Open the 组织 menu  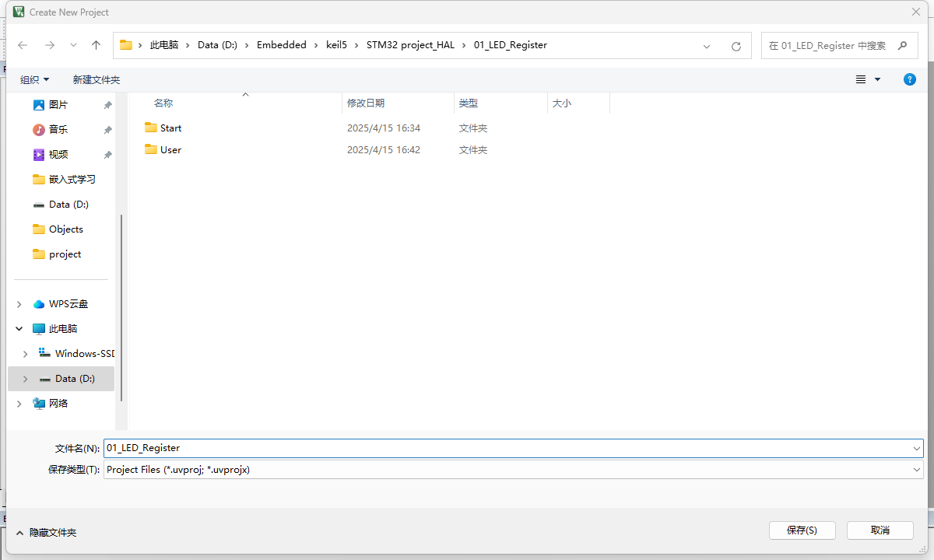[34, 79]
